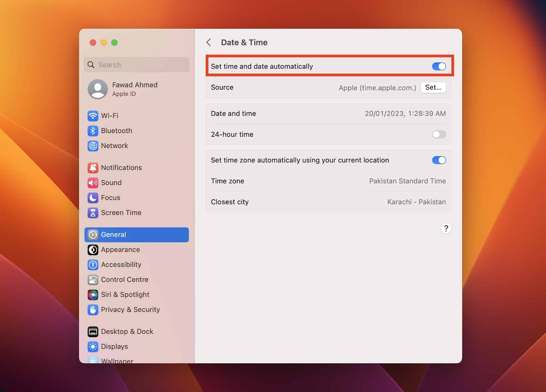546x392 pixels.
Task: Click the Privacy & Security hand icon
Action: point(93,310)
